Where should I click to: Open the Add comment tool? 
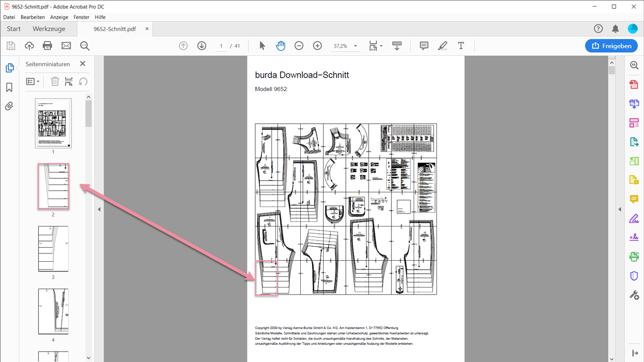tap(424, 46)
